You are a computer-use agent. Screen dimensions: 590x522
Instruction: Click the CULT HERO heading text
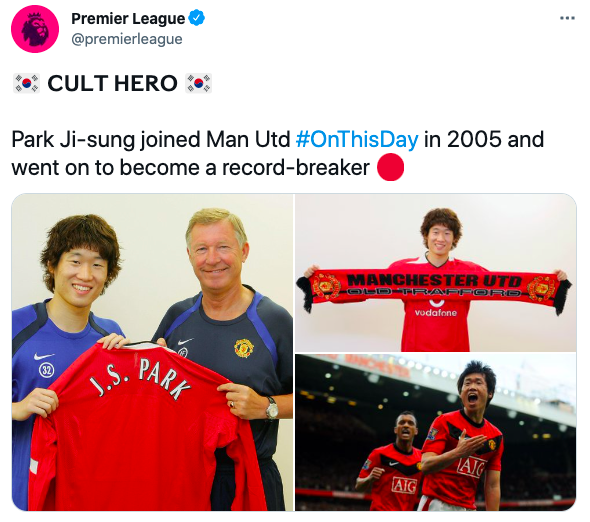pos(112,83)
